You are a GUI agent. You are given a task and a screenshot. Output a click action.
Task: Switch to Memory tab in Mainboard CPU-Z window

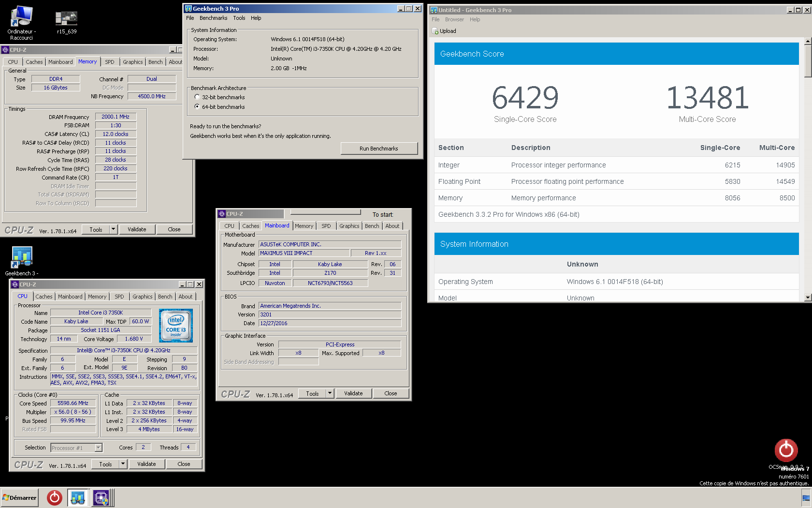point(304,226)
